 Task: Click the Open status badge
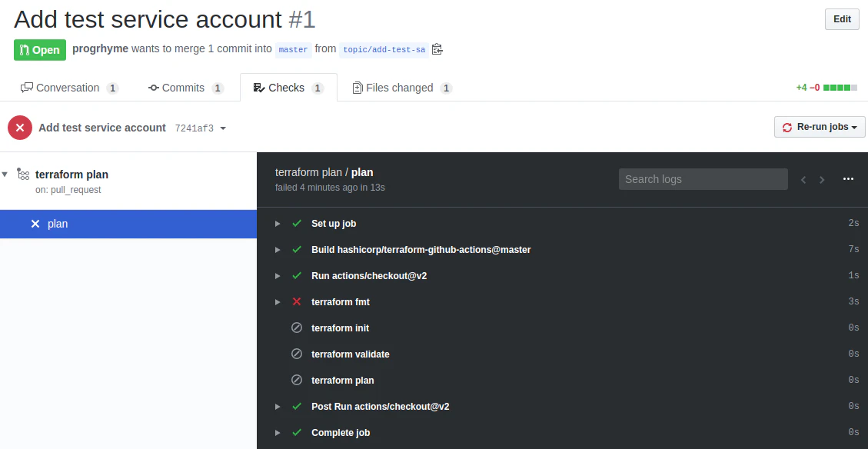(40, 50)
